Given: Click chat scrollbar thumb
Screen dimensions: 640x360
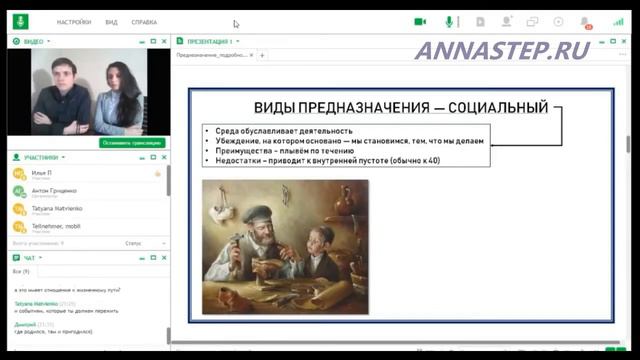Looking at the screenshot, I should click(x=169, y=336).
